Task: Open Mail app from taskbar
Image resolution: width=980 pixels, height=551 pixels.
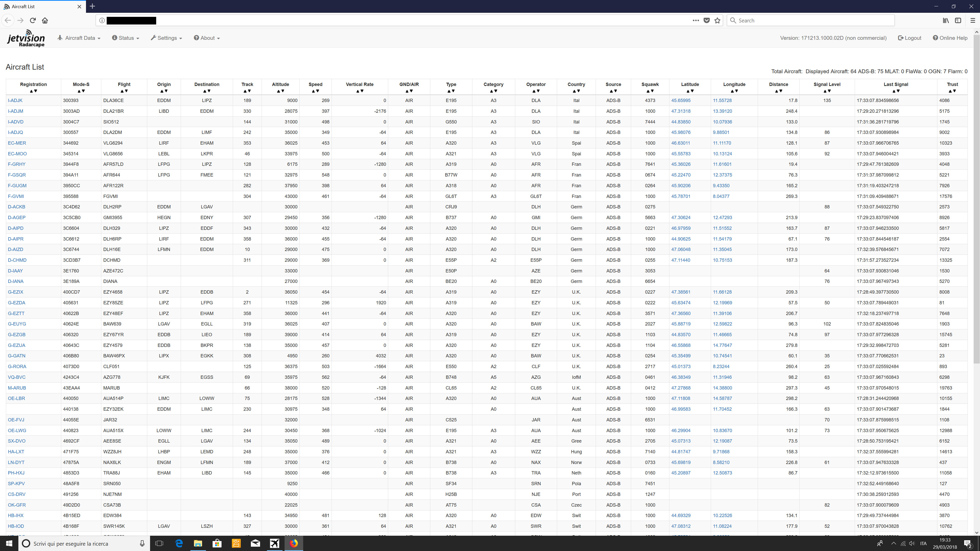Action: tap(255, 544)
